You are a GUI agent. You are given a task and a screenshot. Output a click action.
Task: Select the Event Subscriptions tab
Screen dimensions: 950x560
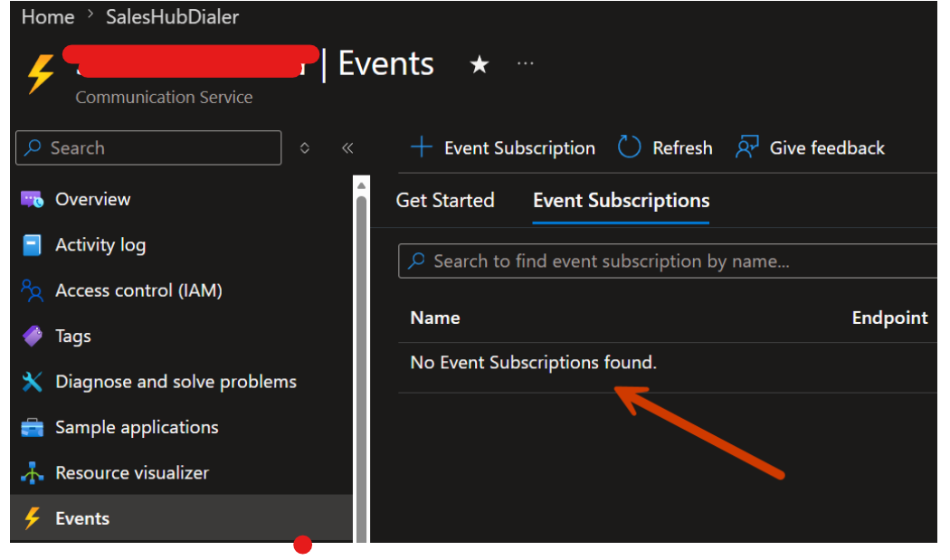pyautogui.click(x=621, y=201)
